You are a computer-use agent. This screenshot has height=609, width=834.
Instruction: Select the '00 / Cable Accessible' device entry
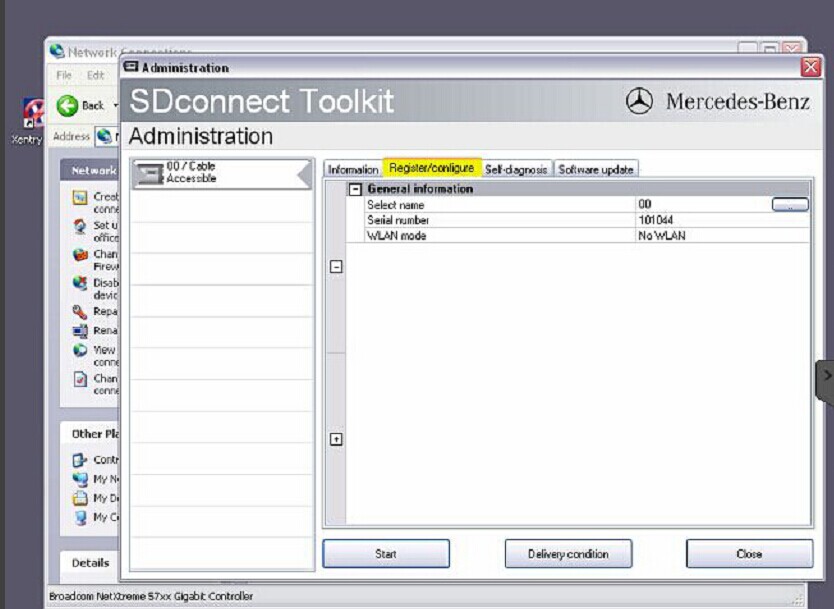(222, 174)
